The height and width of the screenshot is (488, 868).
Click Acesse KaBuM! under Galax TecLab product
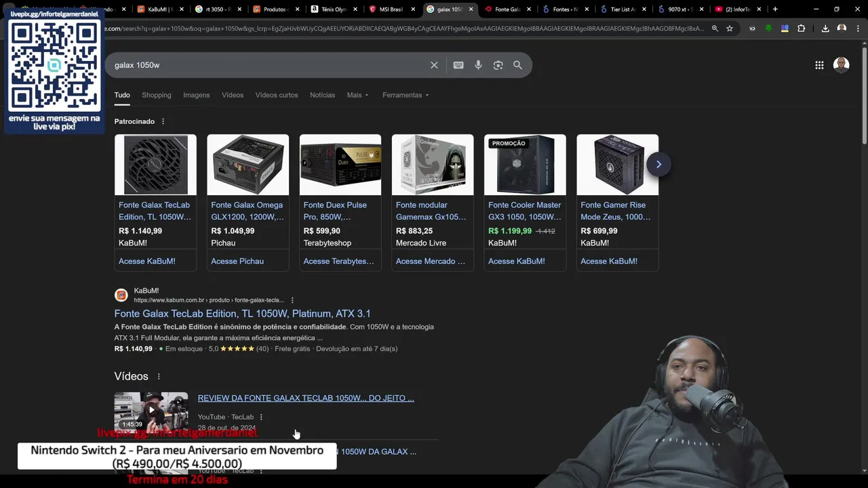[x=147, y=261]
